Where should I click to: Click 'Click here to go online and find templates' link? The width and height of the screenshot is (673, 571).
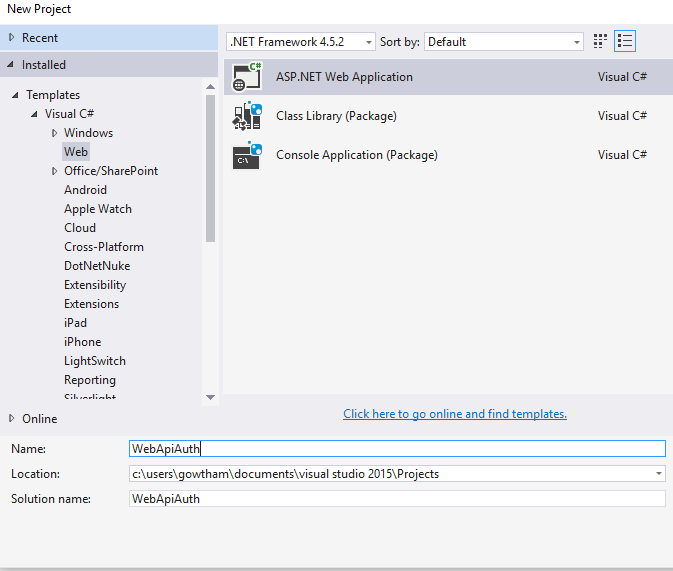pyautogui.click(x=455, y=414)
